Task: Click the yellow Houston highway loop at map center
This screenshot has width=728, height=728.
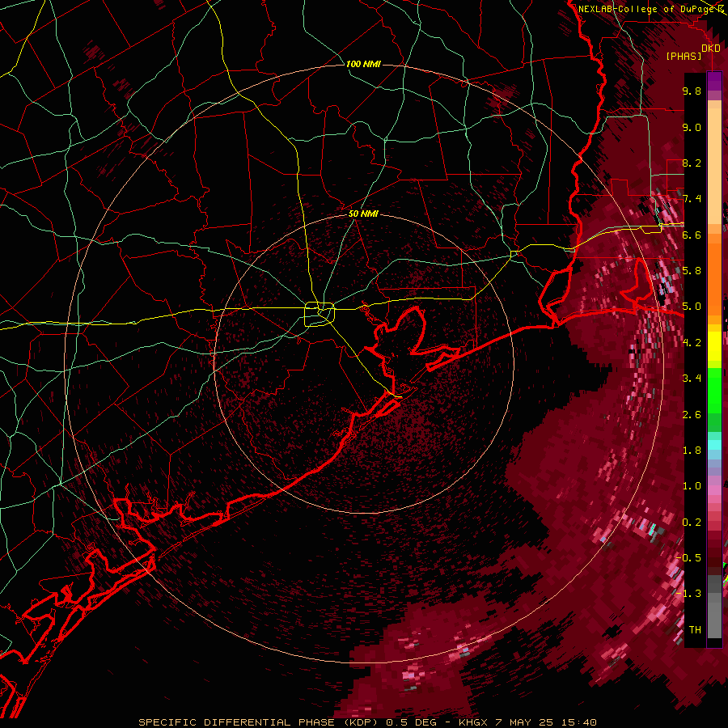Action: (x=320, y=315)
